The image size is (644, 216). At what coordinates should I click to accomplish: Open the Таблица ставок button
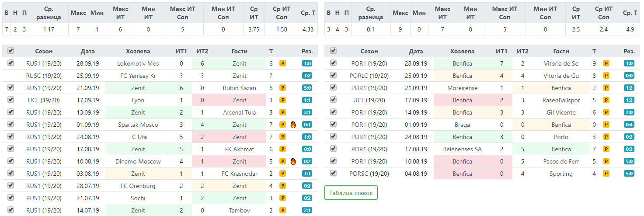[x=351, y=193]
